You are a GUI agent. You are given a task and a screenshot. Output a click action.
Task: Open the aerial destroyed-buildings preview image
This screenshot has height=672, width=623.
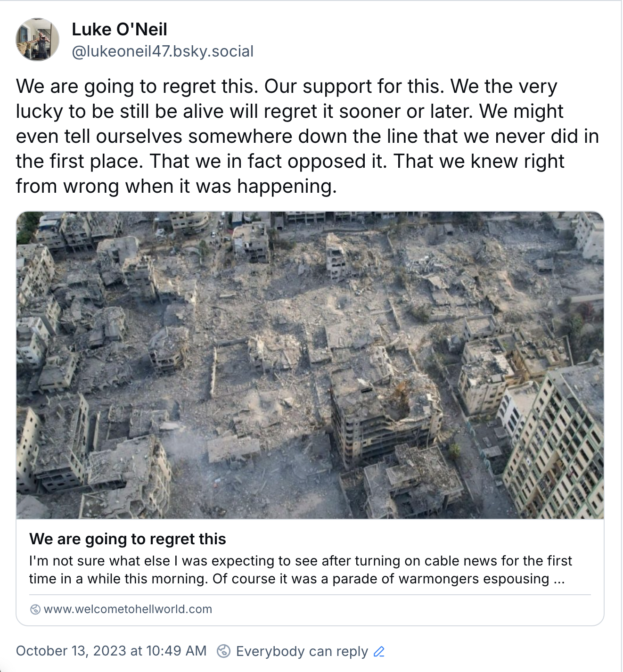(310, 365)
